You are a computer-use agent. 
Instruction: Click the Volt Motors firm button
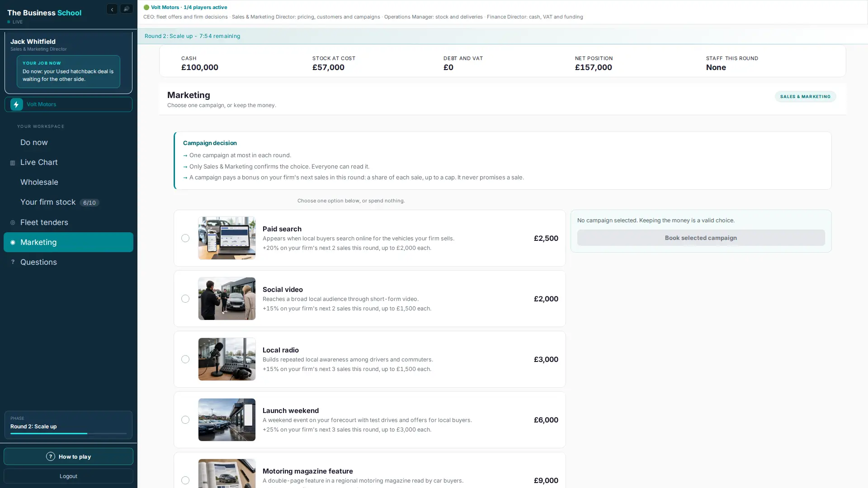click(x=68, y=104)
